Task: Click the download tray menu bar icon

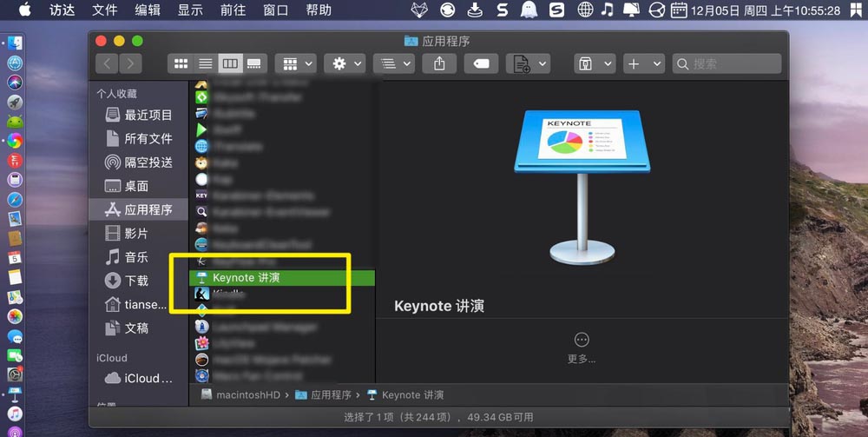Action: click(x=475, y=10)
